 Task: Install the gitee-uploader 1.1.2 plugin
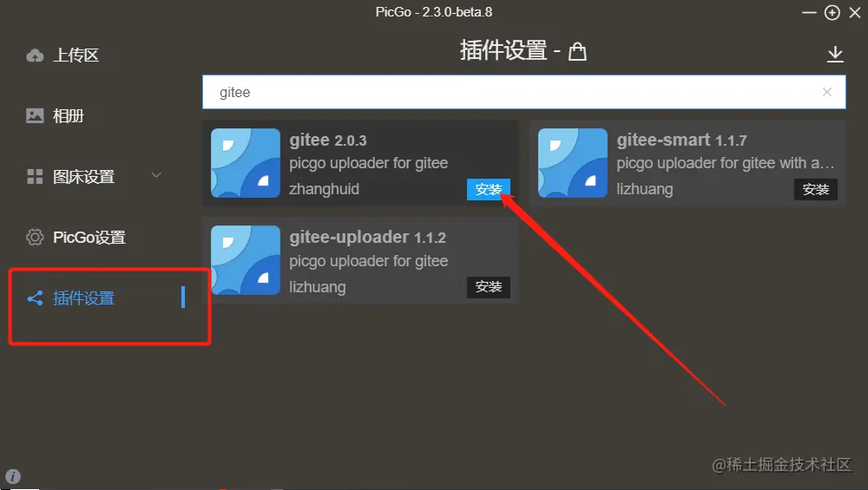point(488,287)
